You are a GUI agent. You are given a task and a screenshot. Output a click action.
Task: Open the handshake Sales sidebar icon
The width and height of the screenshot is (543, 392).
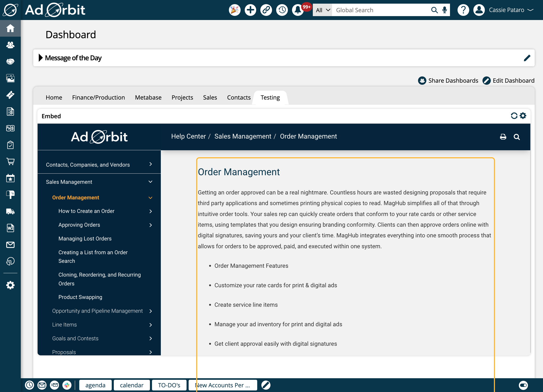tap(10, 62)
